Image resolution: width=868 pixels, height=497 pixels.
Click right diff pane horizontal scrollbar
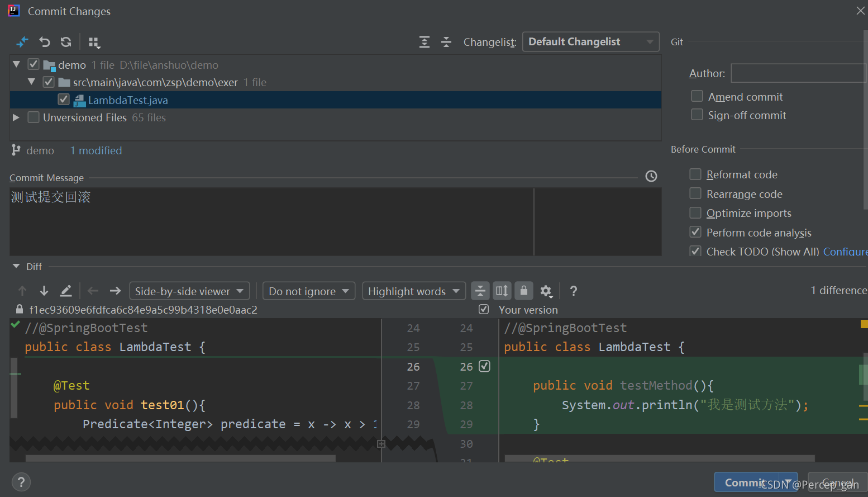click(660, 458)
